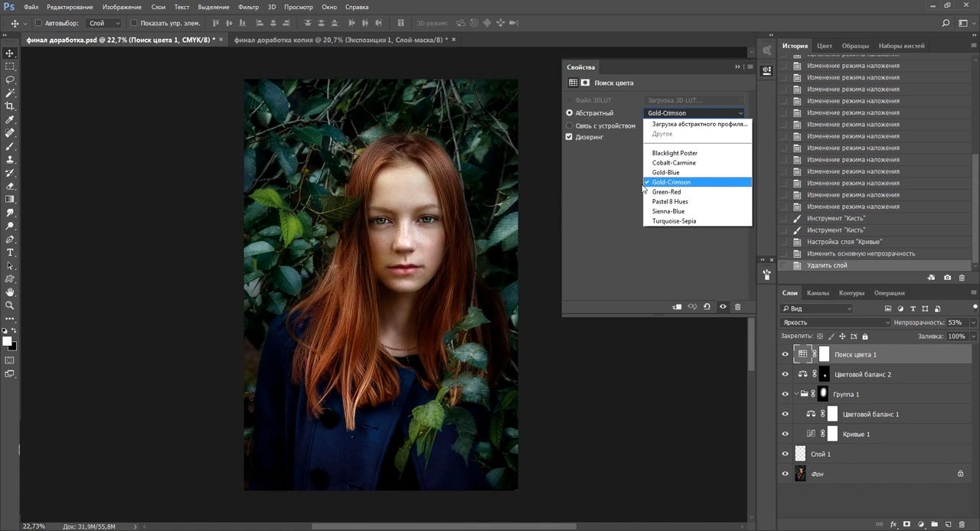Hide the Поиск цвета 1 layer
Screen dimensions: 980x531
[785, 354]
